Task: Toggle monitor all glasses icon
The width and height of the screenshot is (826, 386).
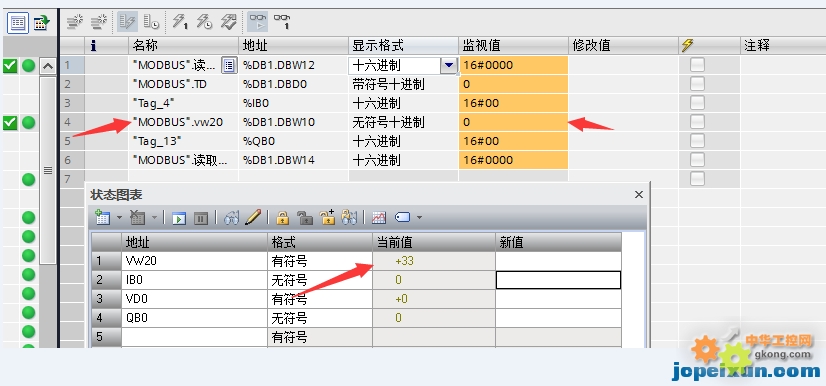Action: pyautogui.click(x=258, y=22)
